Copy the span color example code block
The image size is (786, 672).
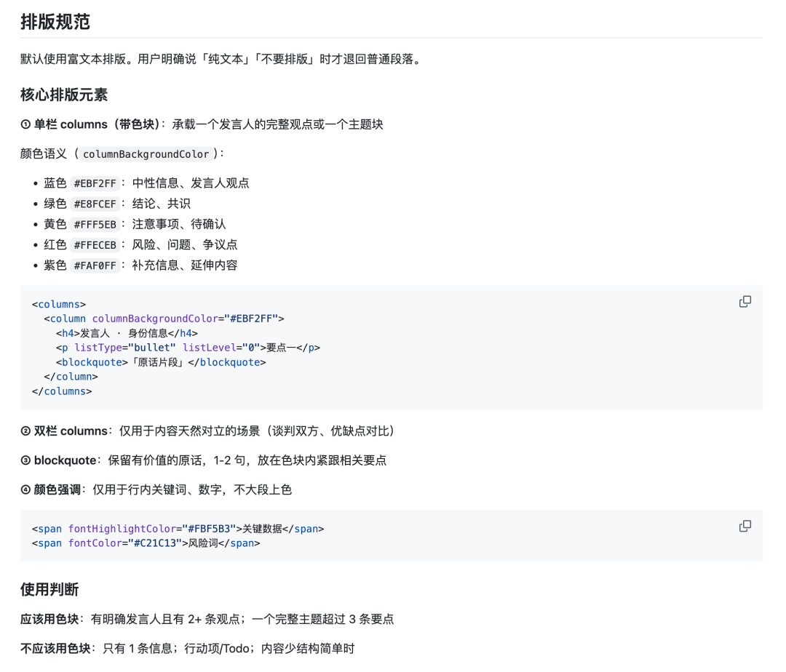pyautogui.click(x=745, y=526)
